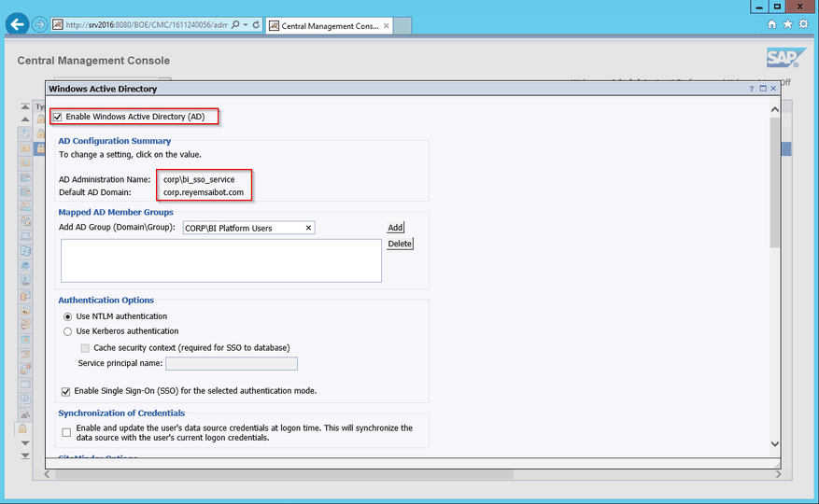Refresh the page with the reload icon
Screen dimensions: 819x504
(x=256, y=24)
